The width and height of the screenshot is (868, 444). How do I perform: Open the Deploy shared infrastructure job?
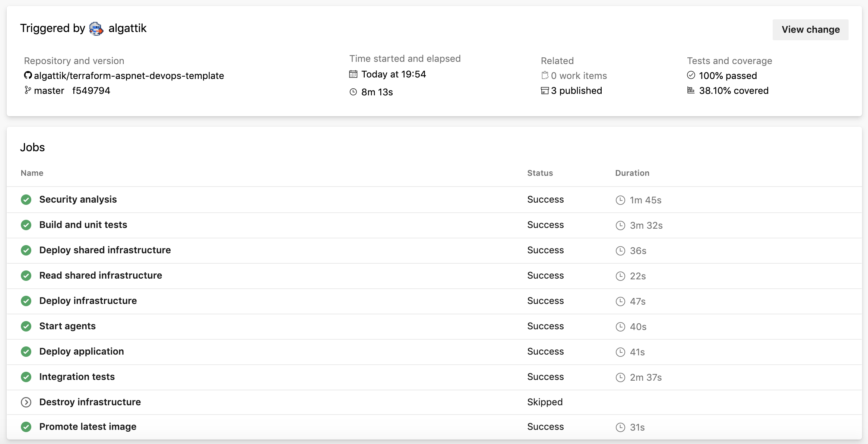pos(105,250)
